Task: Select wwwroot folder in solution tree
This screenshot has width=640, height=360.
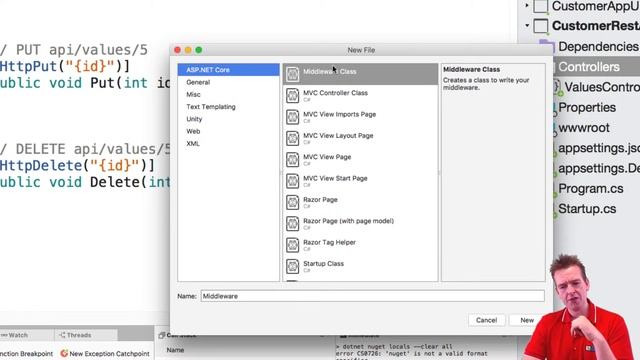Action: (x=584, y=128)
